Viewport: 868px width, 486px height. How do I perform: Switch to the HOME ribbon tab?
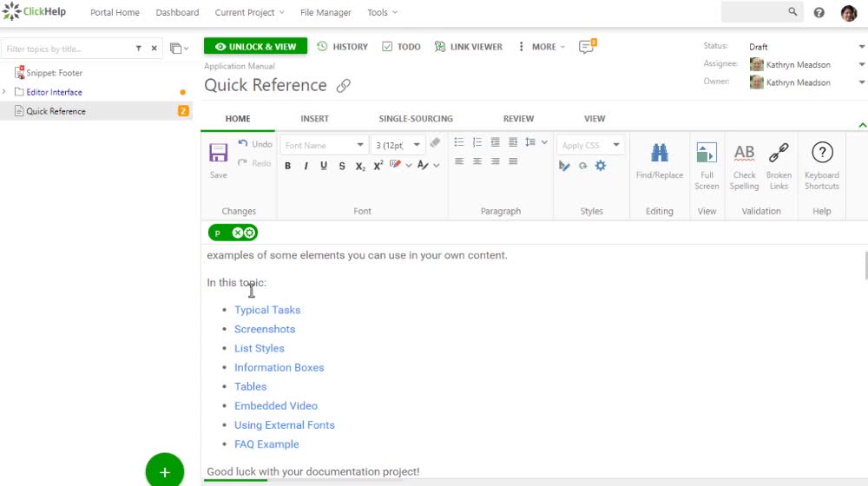tap(238, 118)
